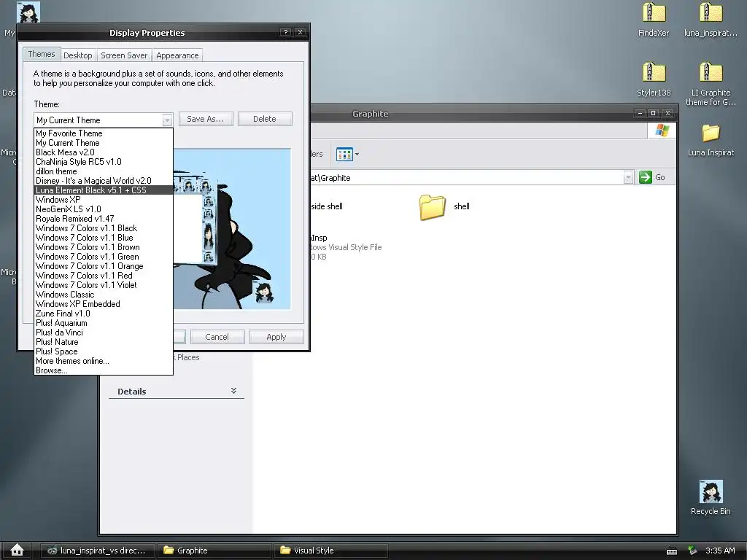The image size is (747, 560).
Task: Click the Apply button
Action: pos(276,337)
